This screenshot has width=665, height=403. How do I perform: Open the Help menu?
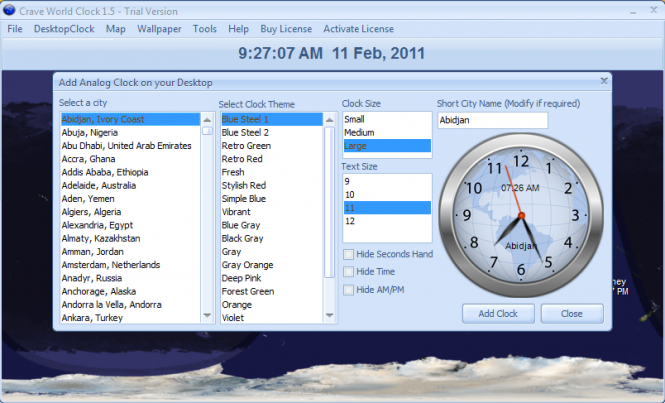[x=238, y=29]
